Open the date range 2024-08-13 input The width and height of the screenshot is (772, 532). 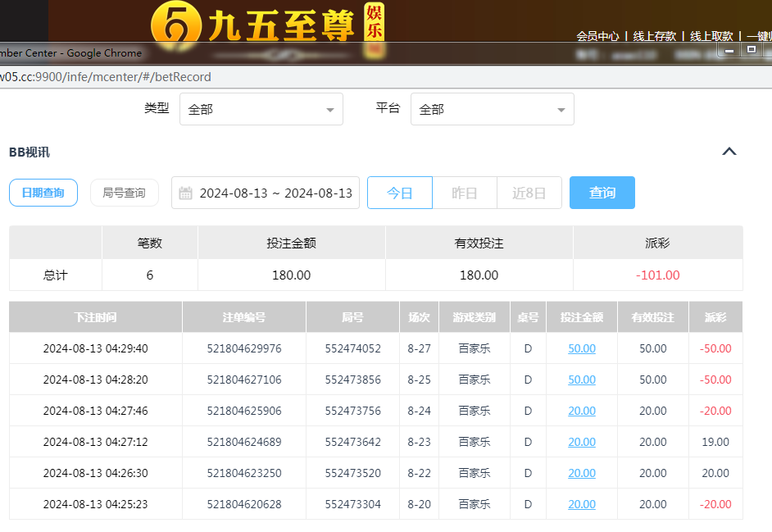pyautogui.click(x=275, y=193)
